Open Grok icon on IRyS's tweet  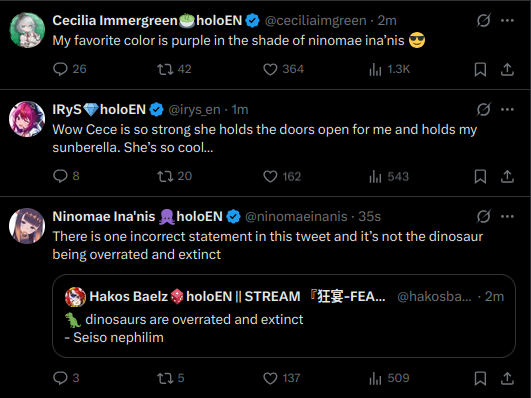click(483, 109)
